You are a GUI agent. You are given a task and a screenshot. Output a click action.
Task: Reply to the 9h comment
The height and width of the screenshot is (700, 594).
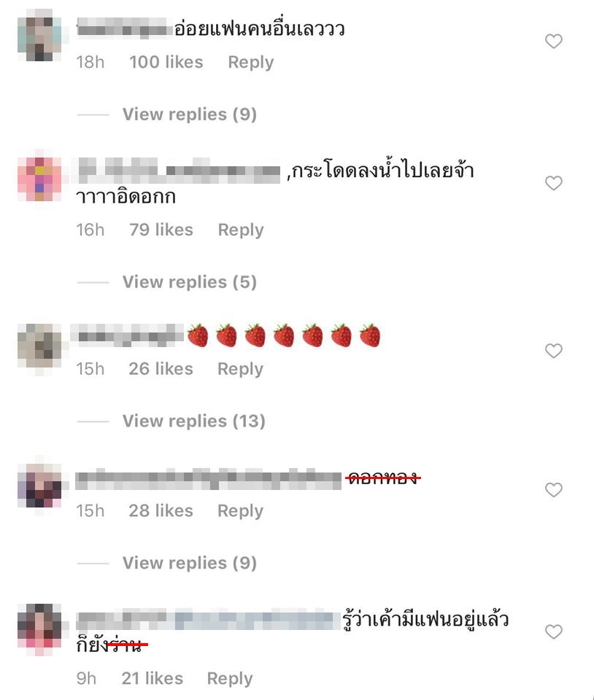pos(230,679)
